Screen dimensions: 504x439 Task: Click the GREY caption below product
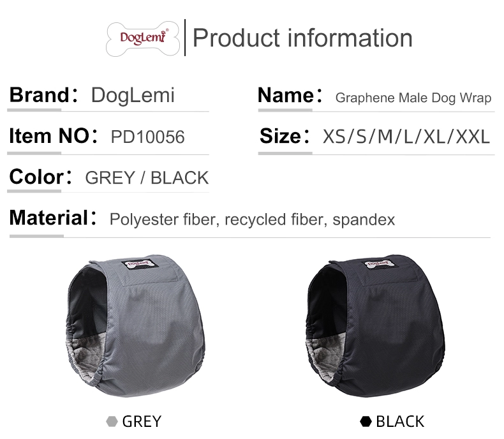click(x=142, y=421)
